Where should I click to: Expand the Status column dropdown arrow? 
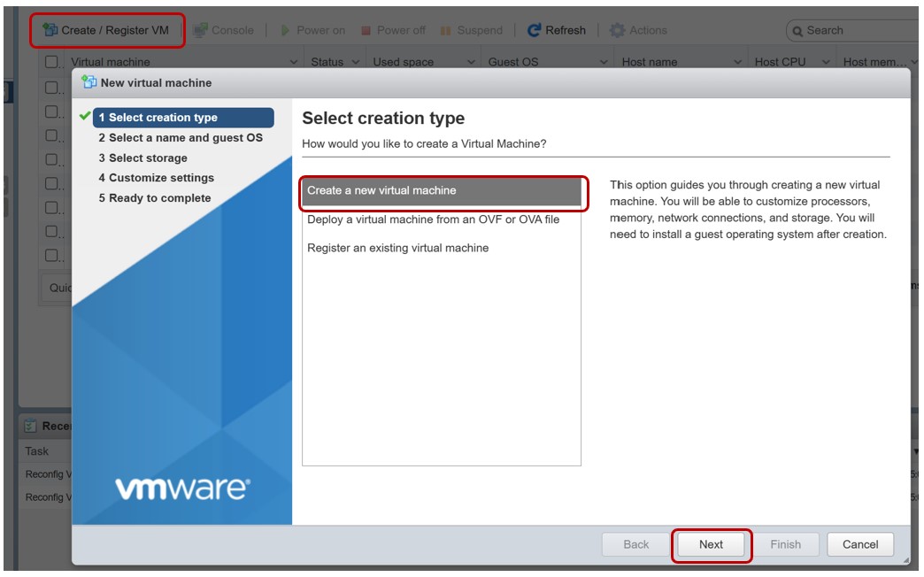[x=356, y=62]
